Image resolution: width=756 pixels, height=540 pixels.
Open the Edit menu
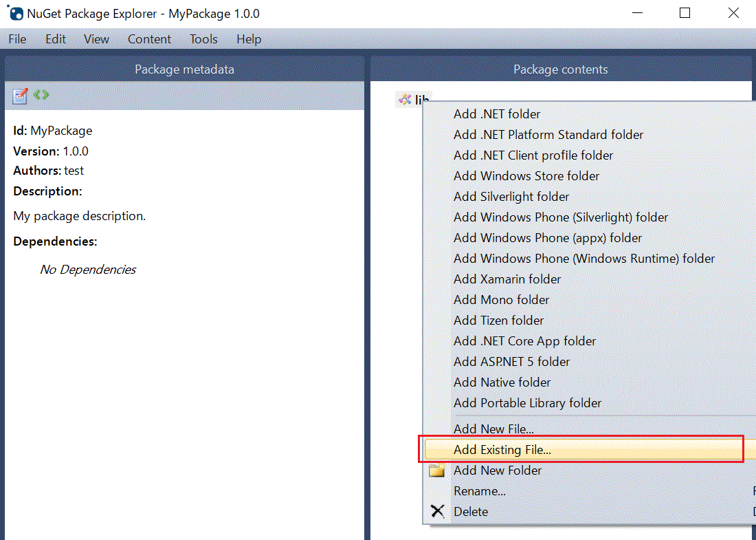tap(56, 39)
